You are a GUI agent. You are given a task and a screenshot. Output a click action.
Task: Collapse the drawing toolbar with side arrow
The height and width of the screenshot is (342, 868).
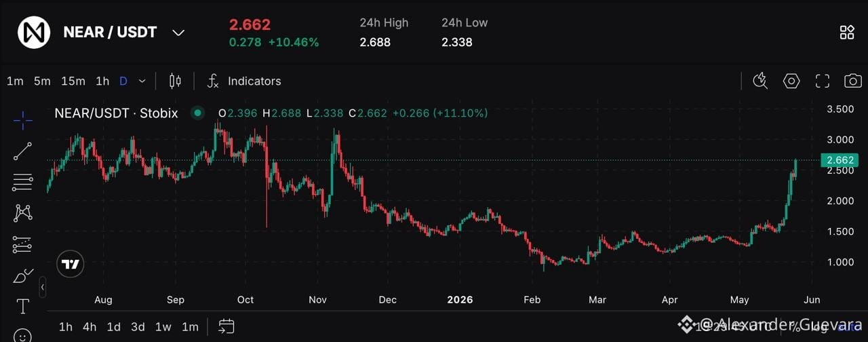pyautogui.click(x=43, y=288)
